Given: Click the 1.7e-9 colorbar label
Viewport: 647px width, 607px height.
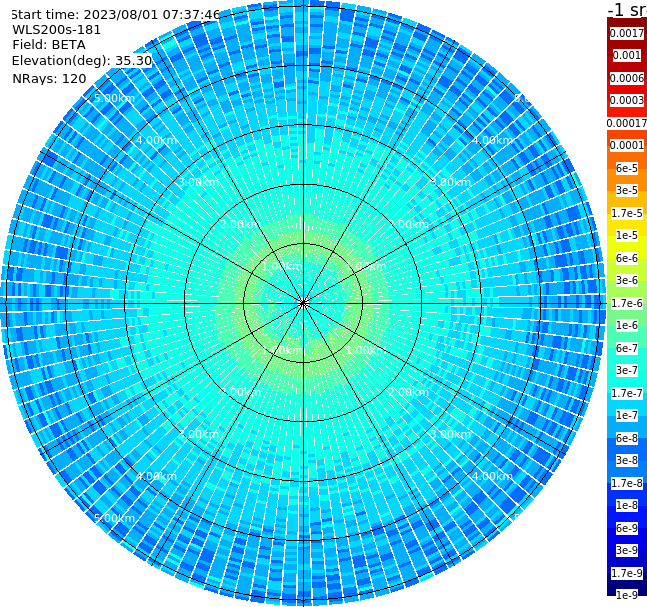Looking at the screenshot, I should [x=627, y=573].
